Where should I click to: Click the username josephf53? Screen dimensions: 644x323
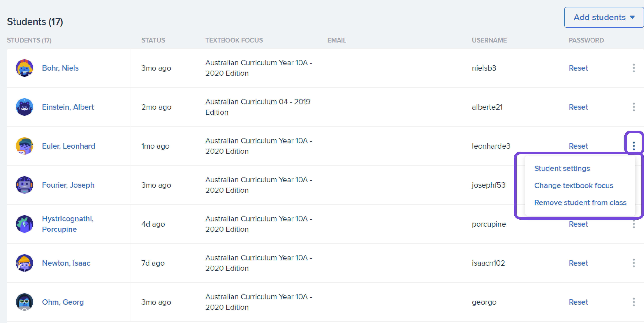489,185
